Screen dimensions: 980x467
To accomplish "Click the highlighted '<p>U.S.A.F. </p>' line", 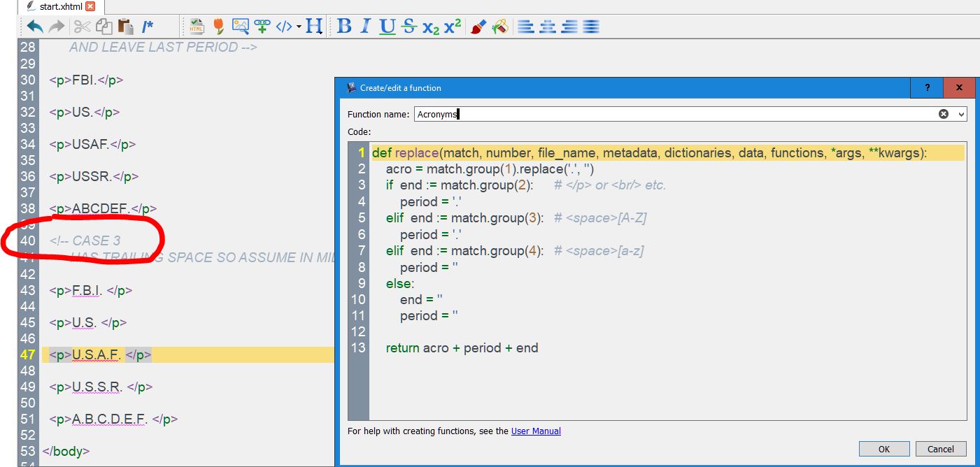I will coord(100,354).
